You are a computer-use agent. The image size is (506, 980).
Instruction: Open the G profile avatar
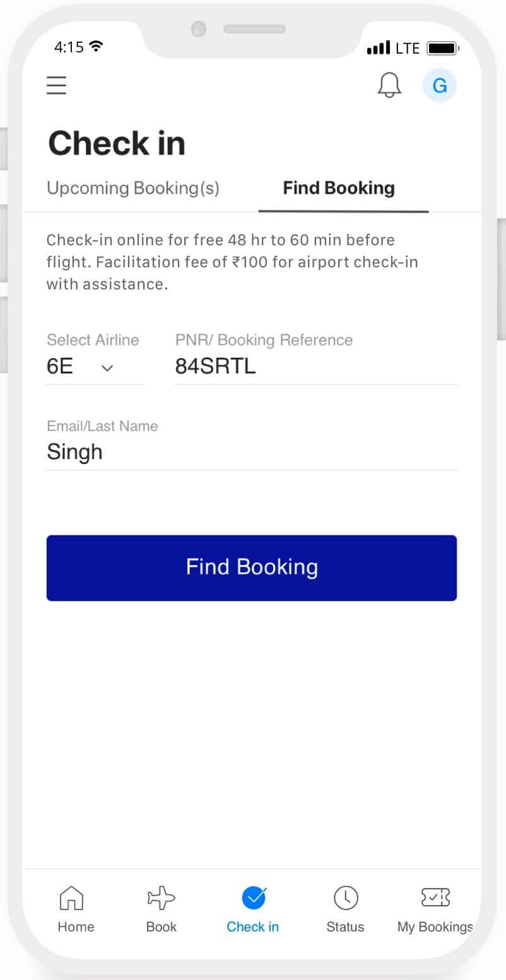tap(440, 85)
